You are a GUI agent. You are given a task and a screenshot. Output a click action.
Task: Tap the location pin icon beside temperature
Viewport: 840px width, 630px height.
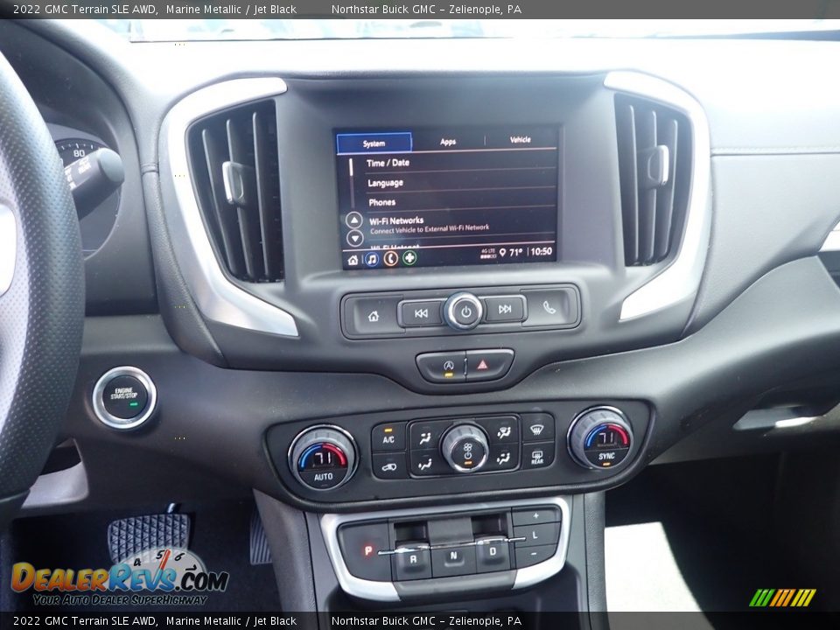coord(502,253)
